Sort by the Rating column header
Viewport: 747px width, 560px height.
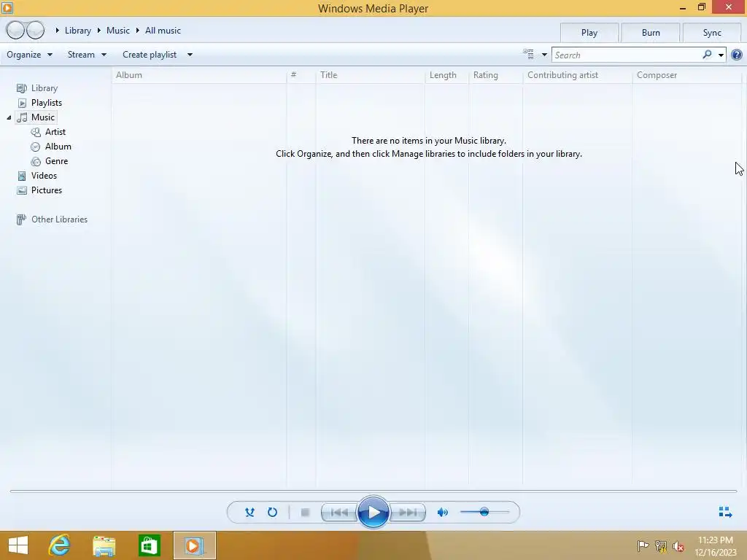click(x=495, y=75)
